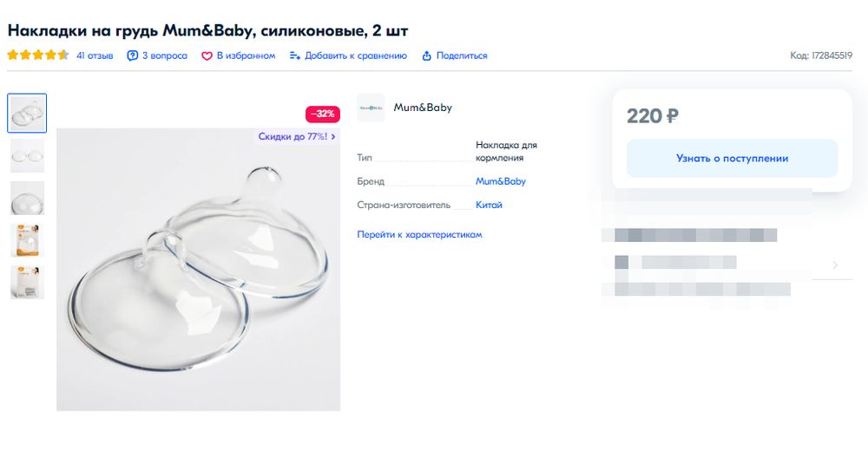Click Добавить к сравнению text
This screenshot has width=868, height=470.
[356, 55]
